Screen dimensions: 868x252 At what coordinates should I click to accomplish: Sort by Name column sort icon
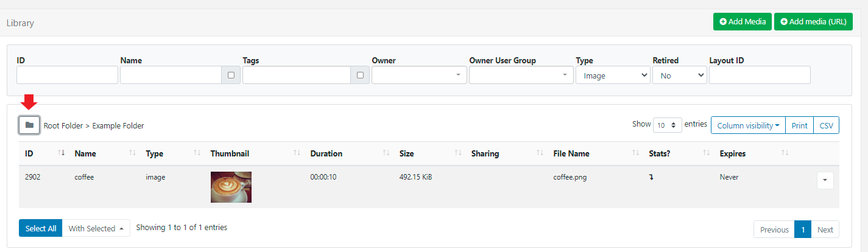[x=133, y=153]
